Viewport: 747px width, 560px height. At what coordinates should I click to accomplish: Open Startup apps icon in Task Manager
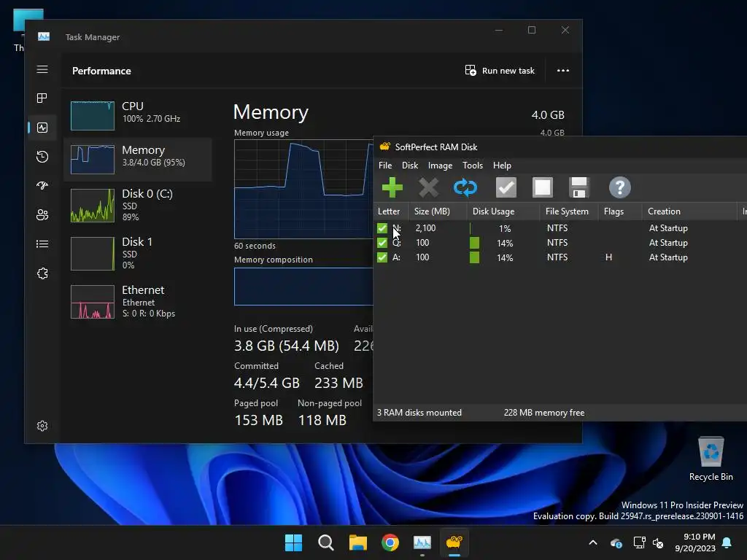(42, 186)
